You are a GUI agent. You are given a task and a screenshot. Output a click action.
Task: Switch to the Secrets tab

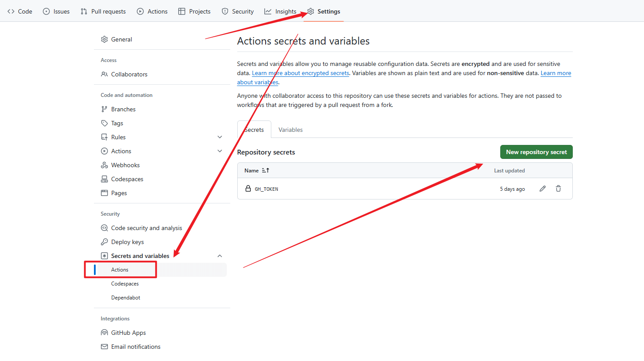pos(254,130)
